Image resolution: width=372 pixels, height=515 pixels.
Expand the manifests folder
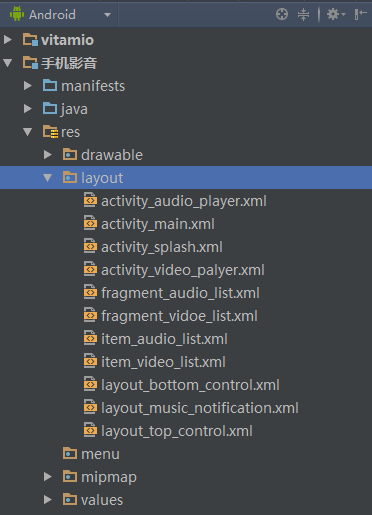pyautogui.click(x=28, y=86)
